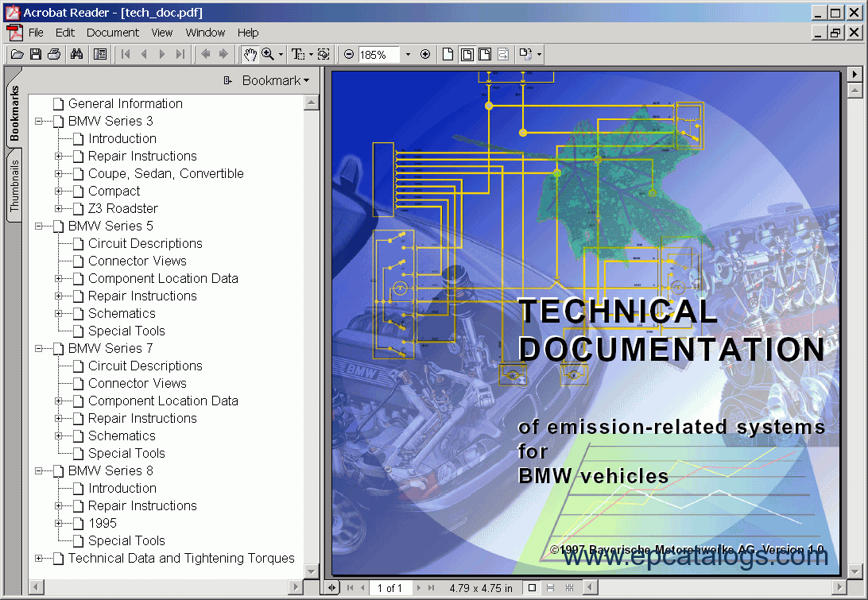Click the Rotate View toolbar icon
This screenshot has height=600, width=868.
click(x=525, y=54)
